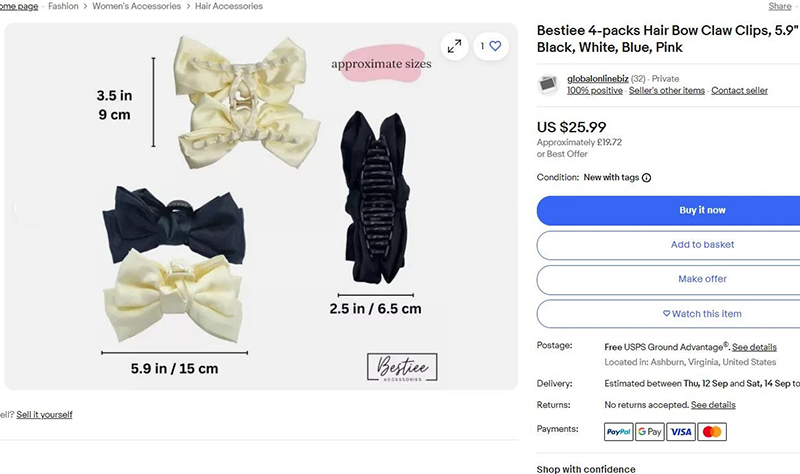The height and width of the screenshot is (474, 800).
Task: View Seller's other items
Action: point(666,91)
